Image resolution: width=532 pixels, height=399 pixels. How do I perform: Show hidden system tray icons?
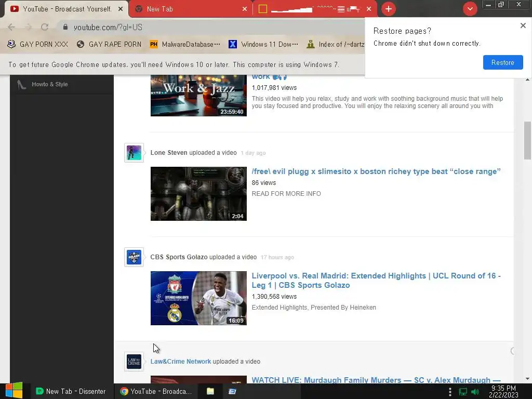(x=450, y=392)
